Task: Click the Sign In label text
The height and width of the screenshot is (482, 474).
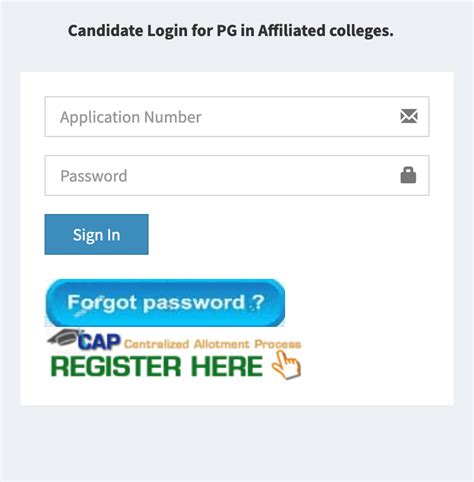Action: point(96,235)
